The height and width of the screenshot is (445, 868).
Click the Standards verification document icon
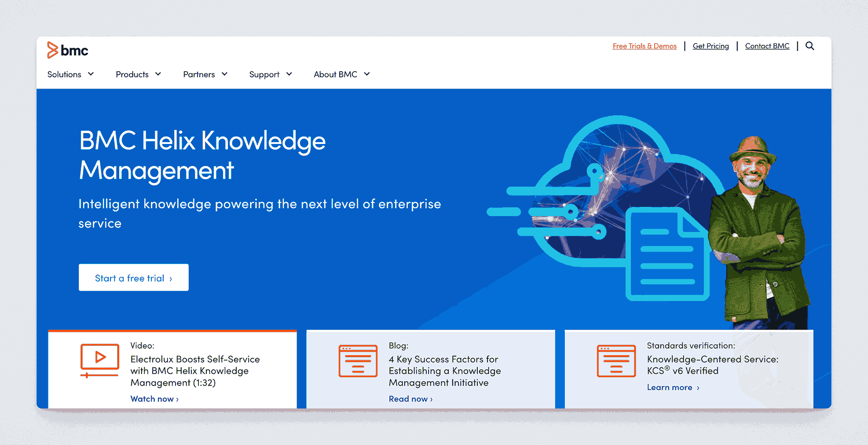click(616, 361)
